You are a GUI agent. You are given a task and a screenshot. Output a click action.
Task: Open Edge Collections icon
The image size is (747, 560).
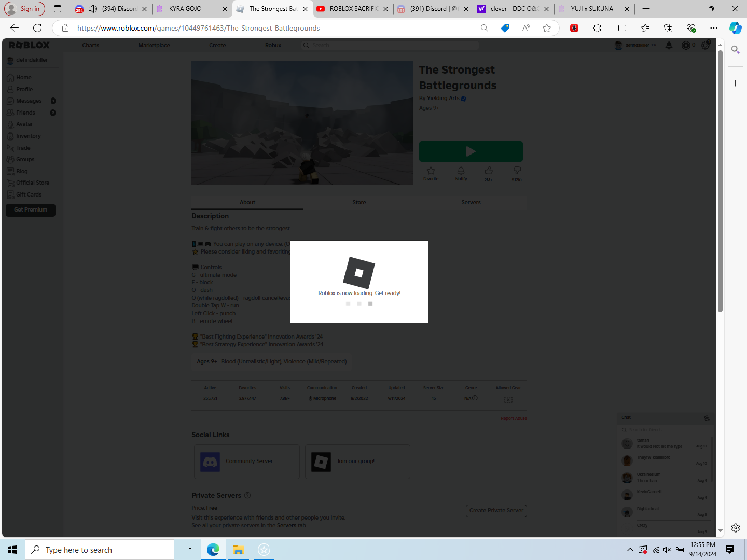[x=668, y=28]
